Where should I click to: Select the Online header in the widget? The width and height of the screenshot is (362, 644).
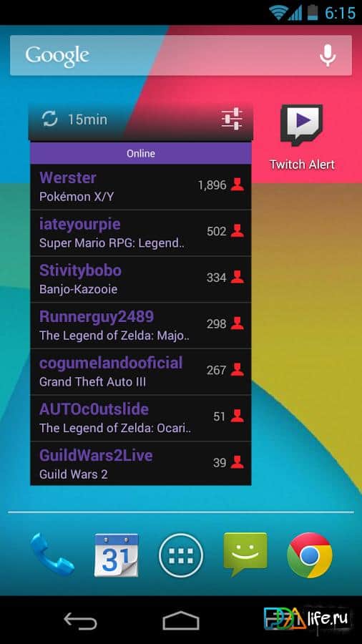141,154
